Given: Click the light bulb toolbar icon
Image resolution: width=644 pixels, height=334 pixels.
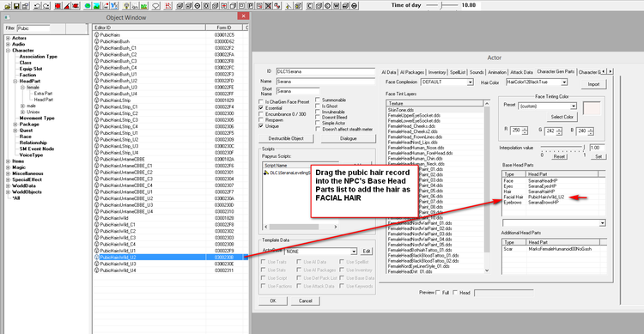Looking at the screenshot, I should 126,6.
